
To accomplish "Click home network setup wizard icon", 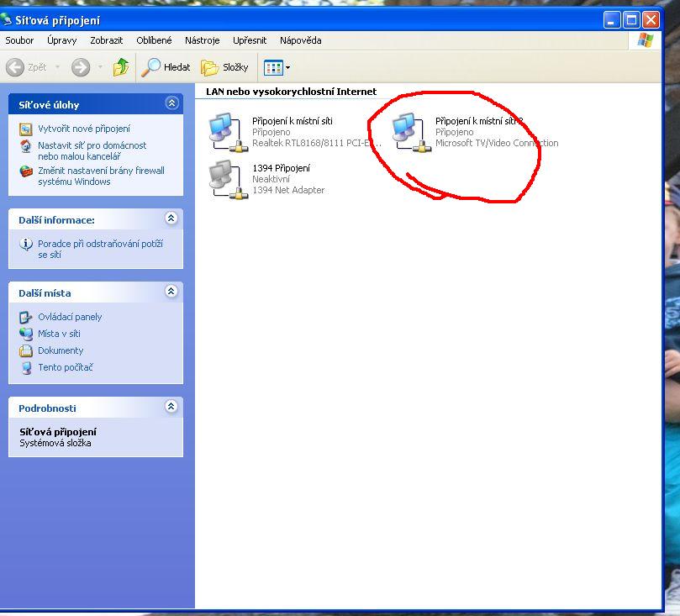I will coord(25,146).
